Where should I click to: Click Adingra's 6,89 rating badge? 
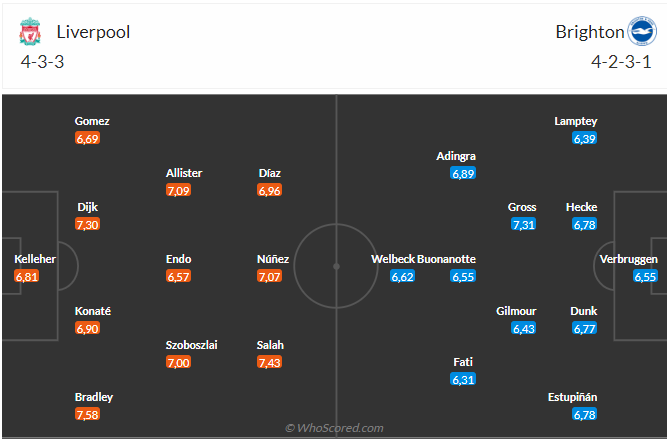pos(461,173)
